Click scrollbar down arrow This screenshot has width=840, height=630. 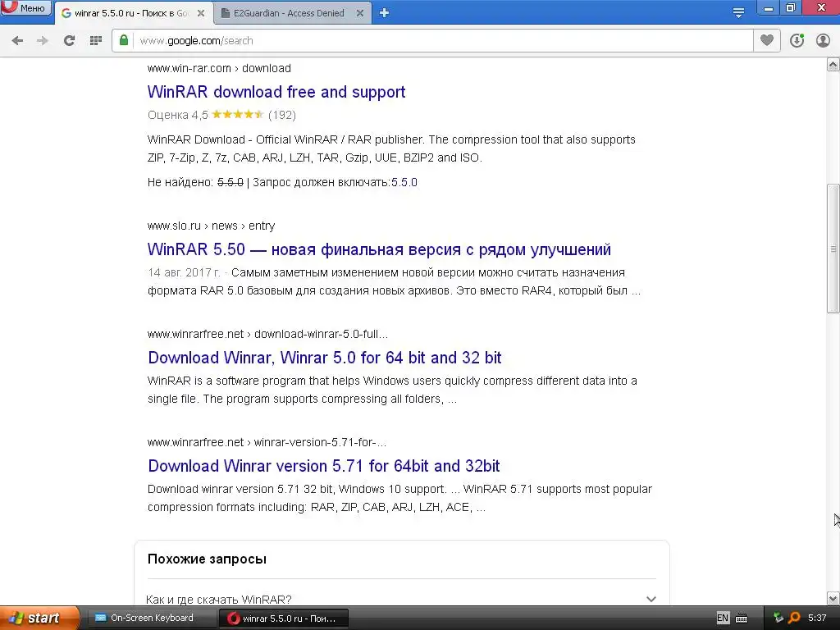tap(833, 598)
